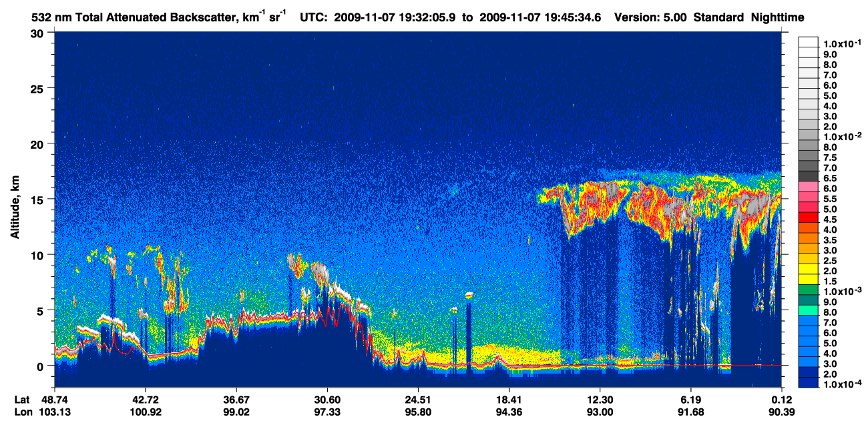Click the colorbar label "1.0x10-1"

(x=843, y=43)
